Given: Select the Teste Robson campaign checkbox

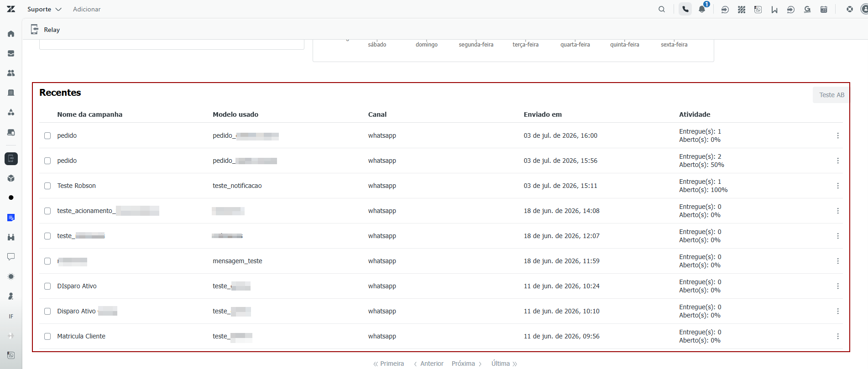Looking at the screenshot, I should pos(47,186).
